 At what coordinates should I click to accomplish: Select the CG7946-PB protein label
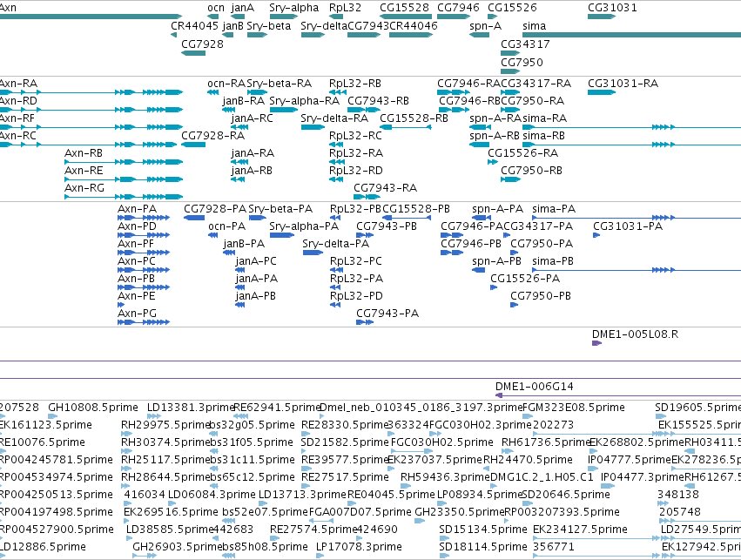471,245
